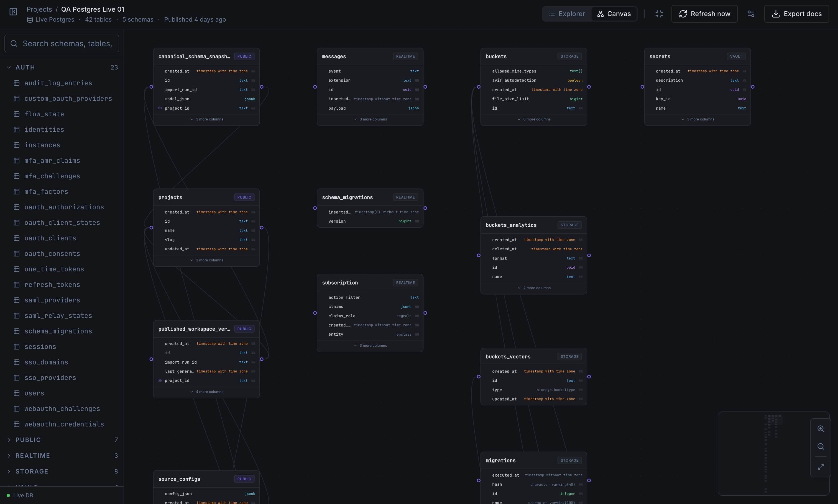Click the search magnifier icon

14,43
